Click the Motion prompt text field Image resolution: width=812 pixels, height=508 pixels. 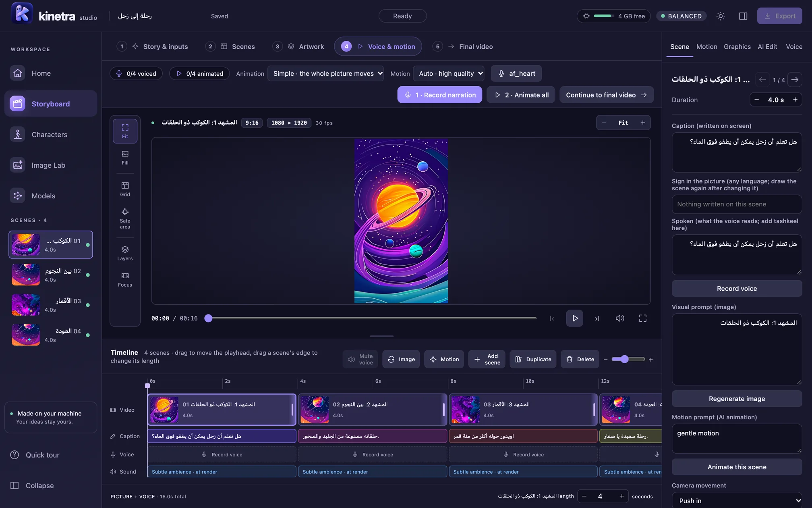click(x=737, y=439)
